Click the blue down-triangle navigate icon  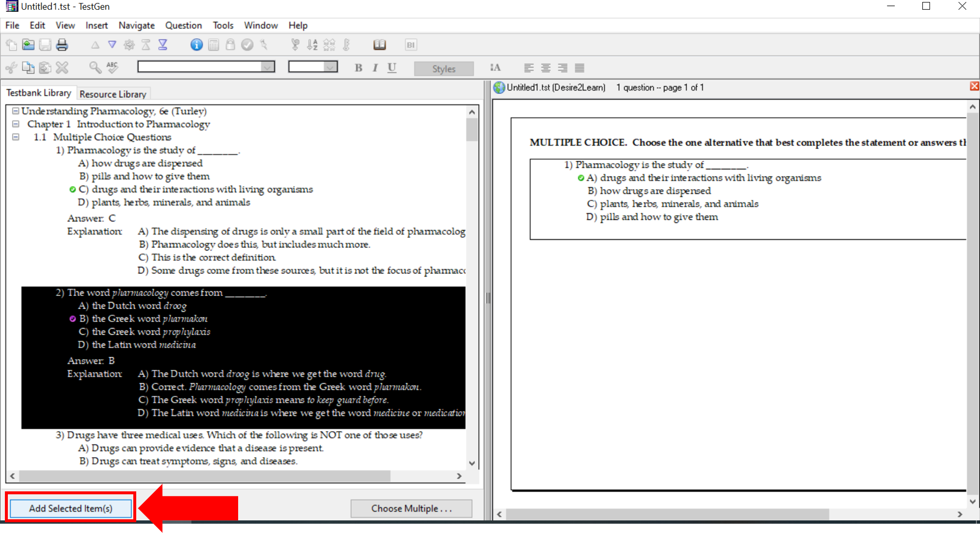point(112,45)
